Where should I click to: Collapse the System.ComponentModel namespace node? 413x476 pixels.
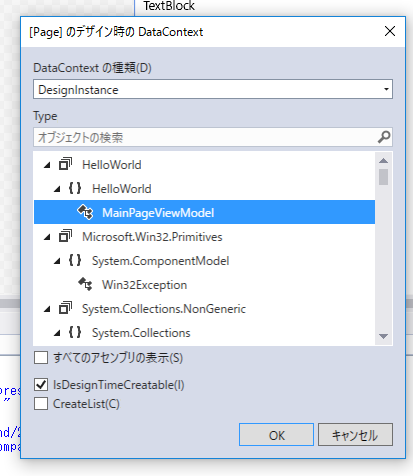57,261
